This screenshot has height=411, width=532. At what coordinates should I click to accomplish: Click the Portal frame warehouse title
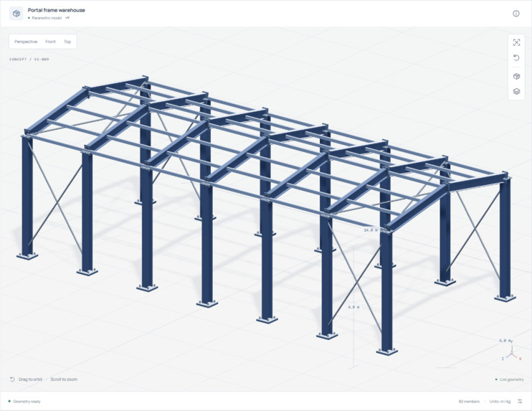click(57, 10)
